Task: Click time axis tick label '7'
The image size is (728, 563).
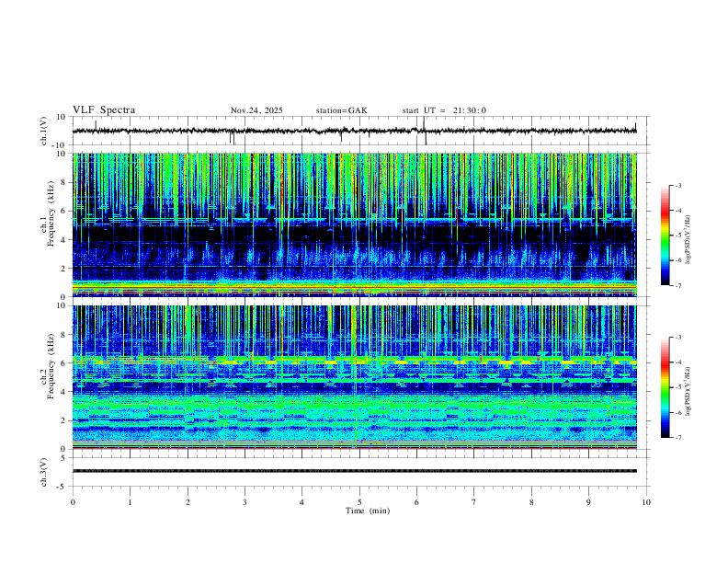Action: 474,502
